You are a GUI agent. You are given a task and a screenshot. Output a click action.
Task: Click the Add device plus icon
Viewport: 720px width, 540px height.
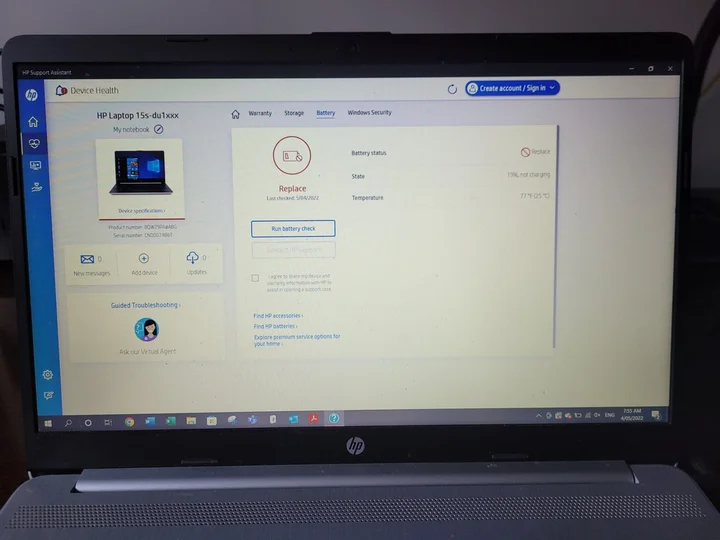coord(143,259)
